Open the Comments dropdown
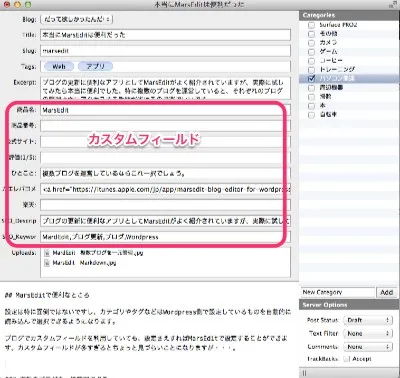This screenshot has width=400, height=378. pyautogui.click(x=368, y=347)
